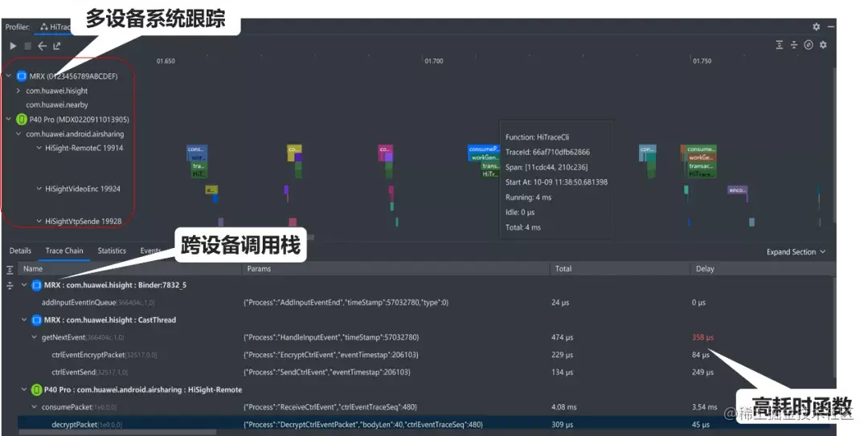Switch to the Statistics tab
The image size is (868, 436).
[112, 251]
